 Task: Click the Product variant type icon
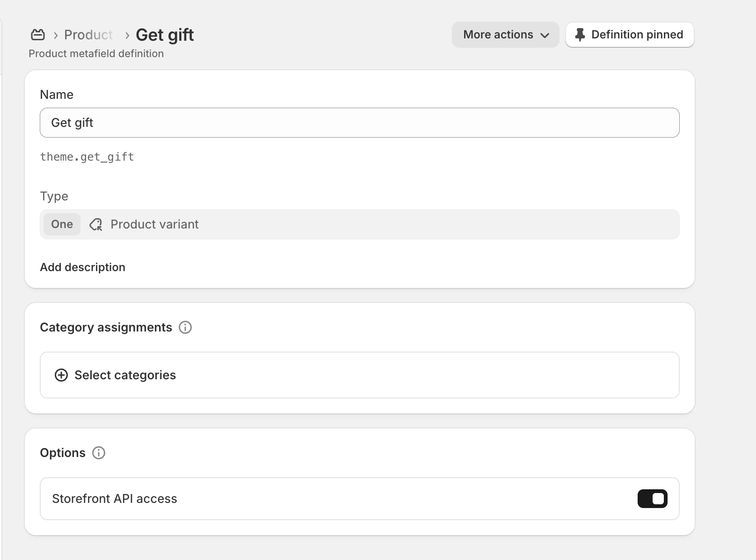pyautogui.click(x=96, y=224)
